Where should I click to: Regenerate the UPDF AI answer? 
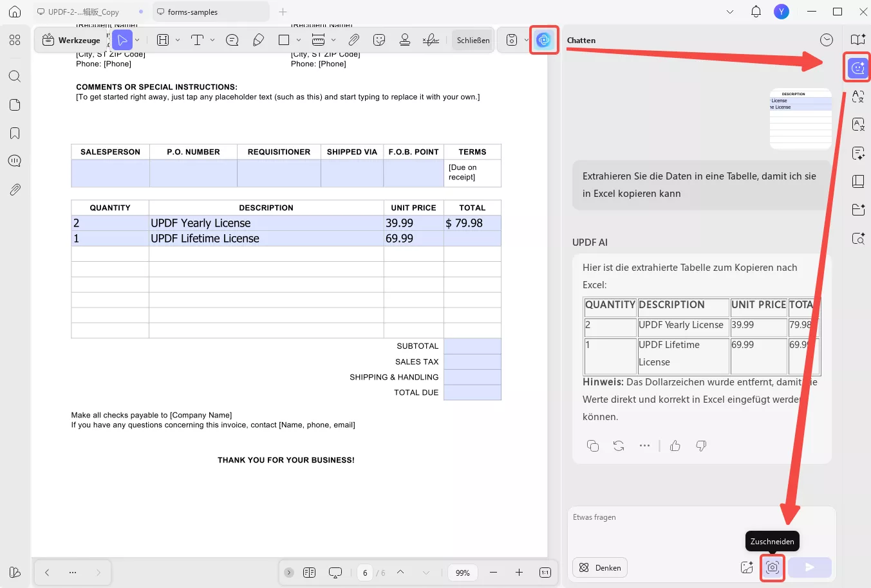pos(619,445)
